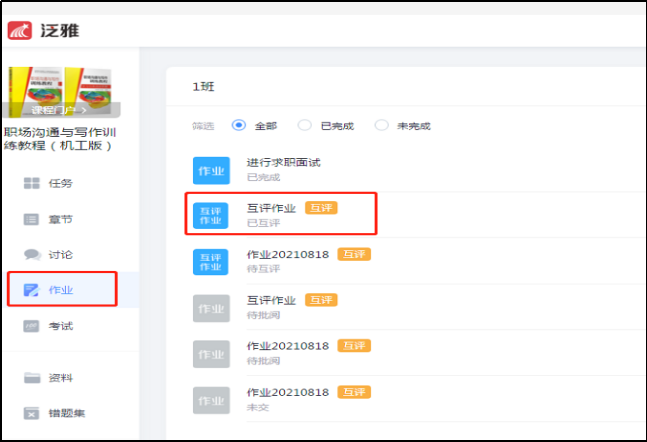Image resolution: width=647 pixels, height=442 pixels.
Task: Click 互评 tag on the 待互评 assignment
Action: (x=354, y=254)
